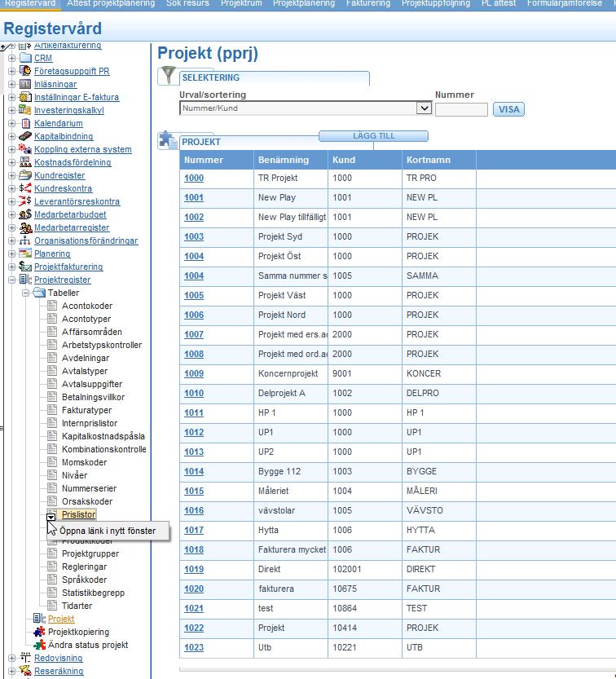Click the Medarbetarbudget icon
The width and height of the screenshot is (616, 679).
click(x=25, y=214)
